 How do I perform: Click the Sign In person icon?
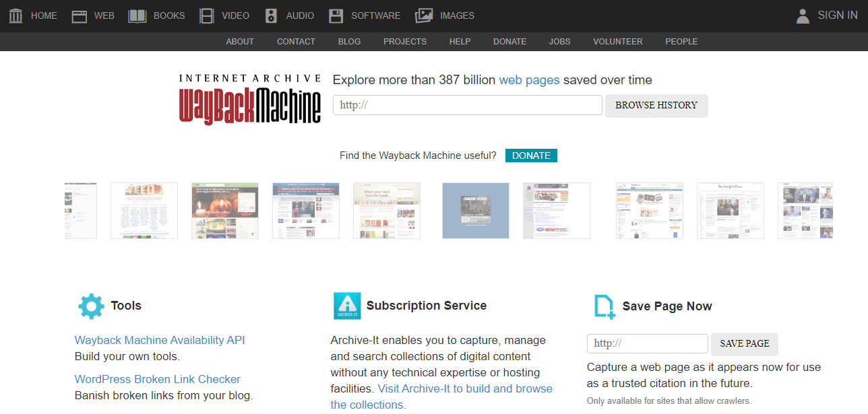(803, 15)
